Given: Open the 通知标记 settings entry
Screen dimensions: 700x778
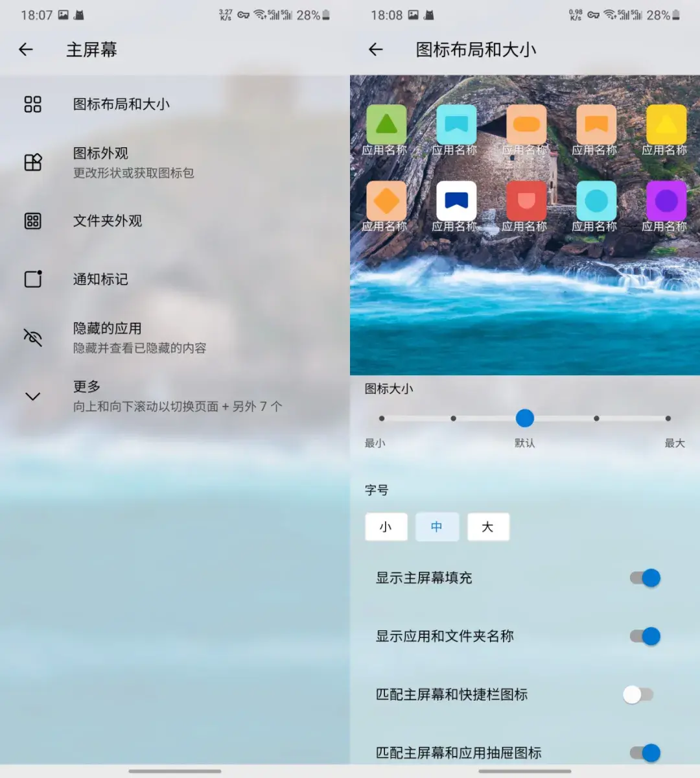Looking at the screenshot, I should (101, 279).
